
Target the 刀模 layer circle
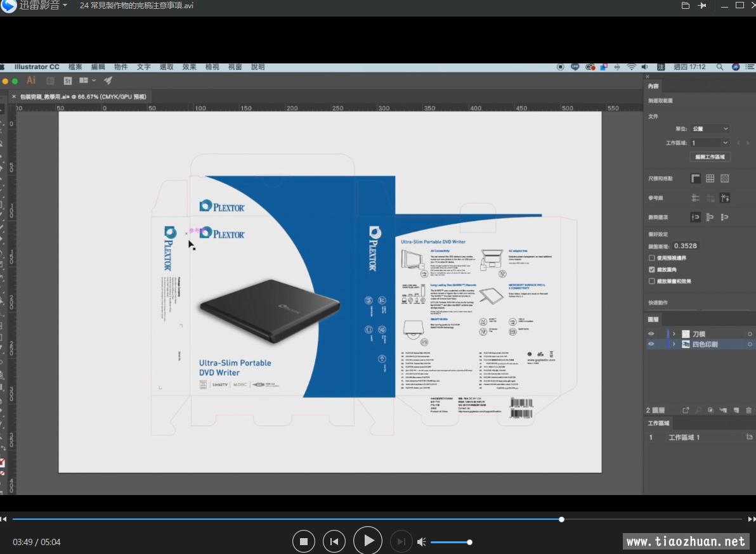point(750,334)
